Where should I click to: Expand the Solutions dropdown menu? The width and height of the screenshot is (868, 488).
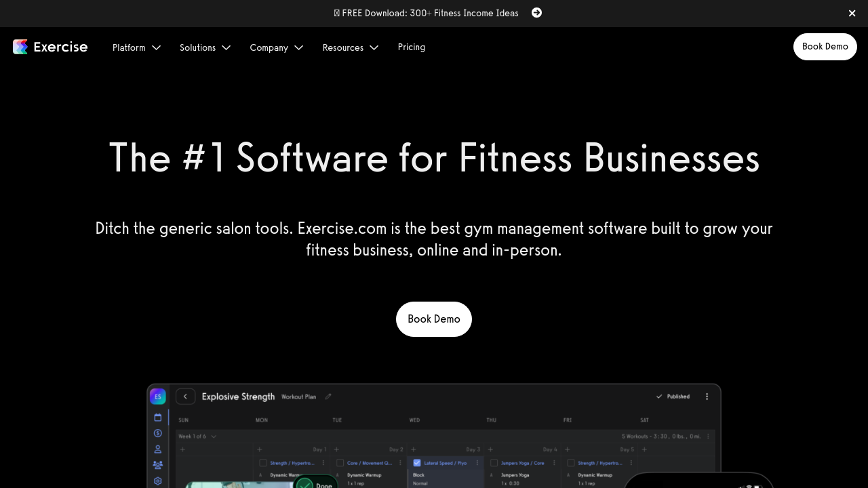coord(205,47)
